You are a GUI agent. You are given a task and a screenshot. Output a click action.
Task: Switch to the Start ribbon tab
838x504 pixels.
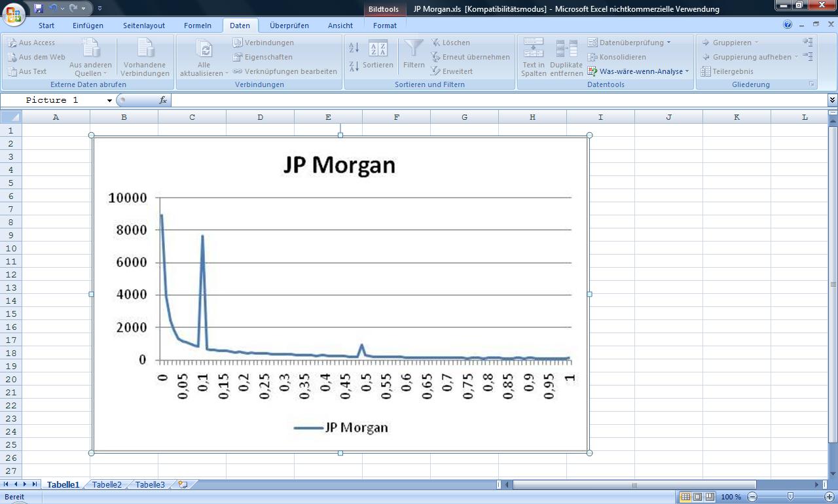click(x=46, y=26)
